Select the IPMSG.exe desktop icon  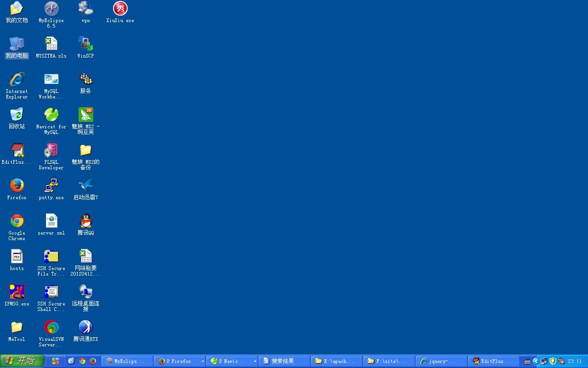[17, 296]
